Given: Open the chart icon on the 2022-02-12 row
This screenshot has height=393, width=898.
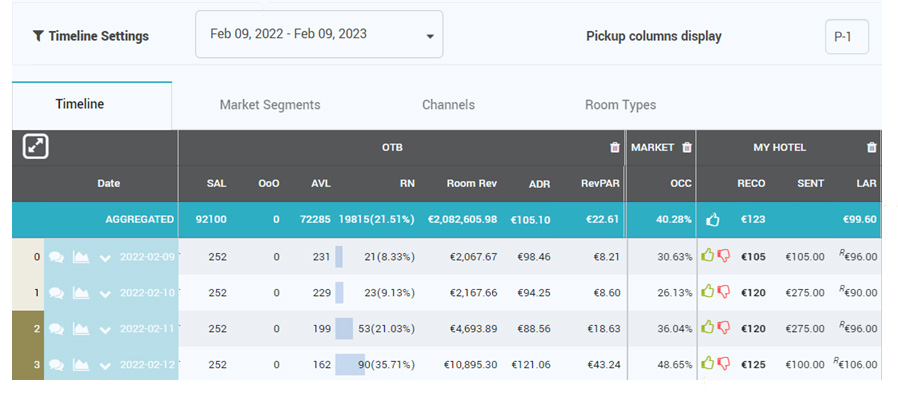Looking at the screenshot, I should coord(81,364).
